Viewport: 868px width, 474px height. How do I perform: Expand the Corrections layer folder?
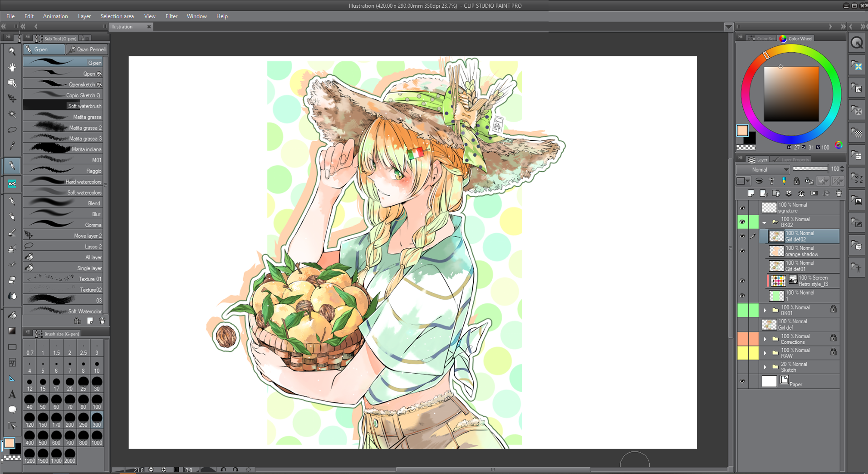click(x=765, y=339)
